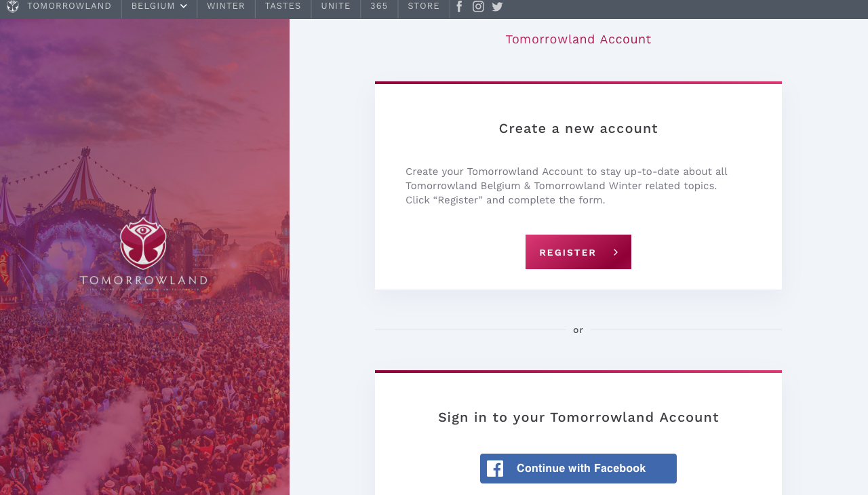Visit the Store menu item
The image size is (868, 495).
tap(423, 6)
